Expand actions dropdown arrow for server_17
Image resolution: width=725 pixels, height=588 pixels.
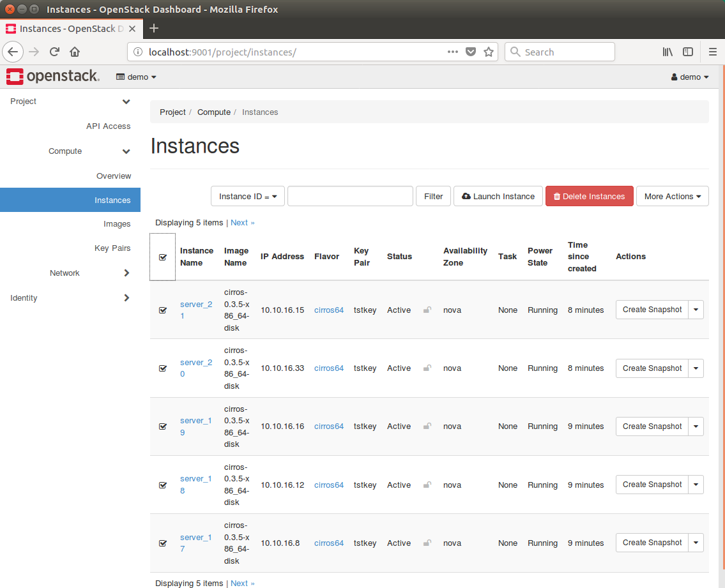pos(696,543)
